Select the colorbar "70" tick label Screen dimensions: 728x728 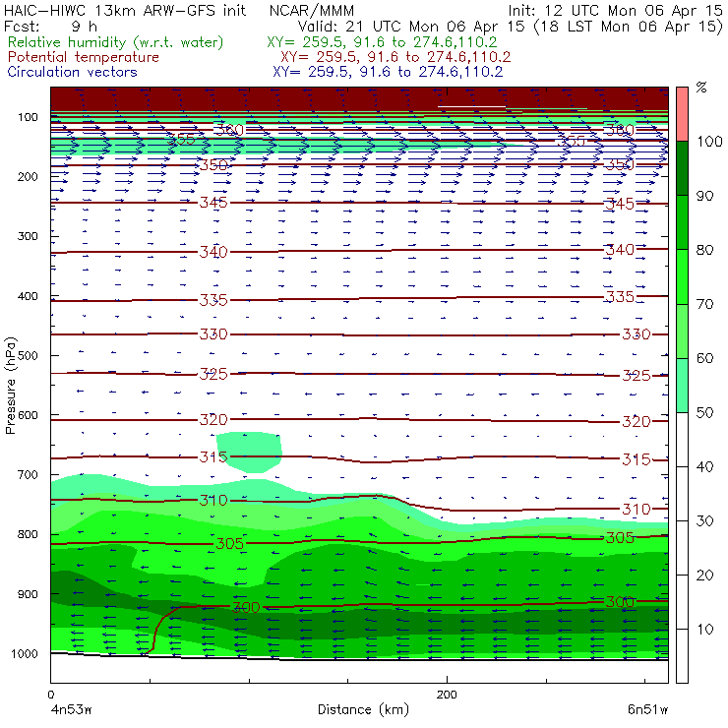pos(704,304)
